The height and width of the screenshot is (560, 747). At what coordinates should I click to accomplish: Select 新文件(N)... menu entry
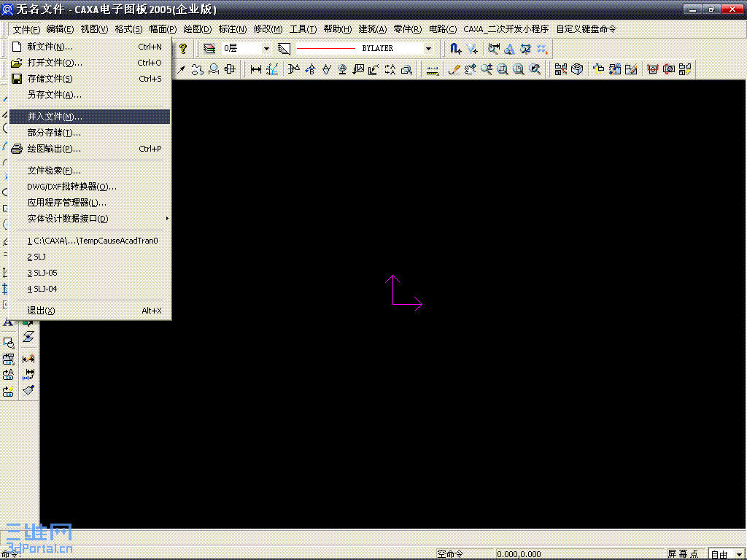tap(90, 47)
